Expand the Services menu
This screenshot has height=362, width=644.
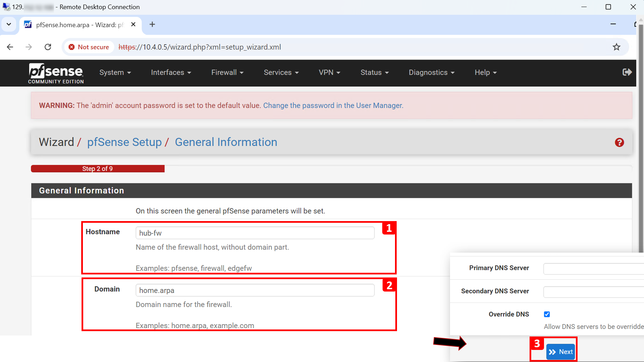281,72
